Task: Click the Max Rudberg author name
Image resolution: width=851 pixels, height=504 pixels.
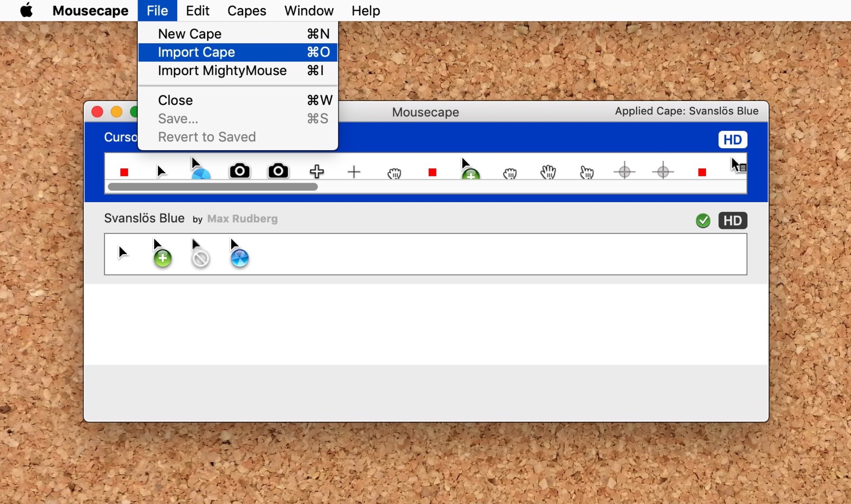Action: tap(242, 219)
